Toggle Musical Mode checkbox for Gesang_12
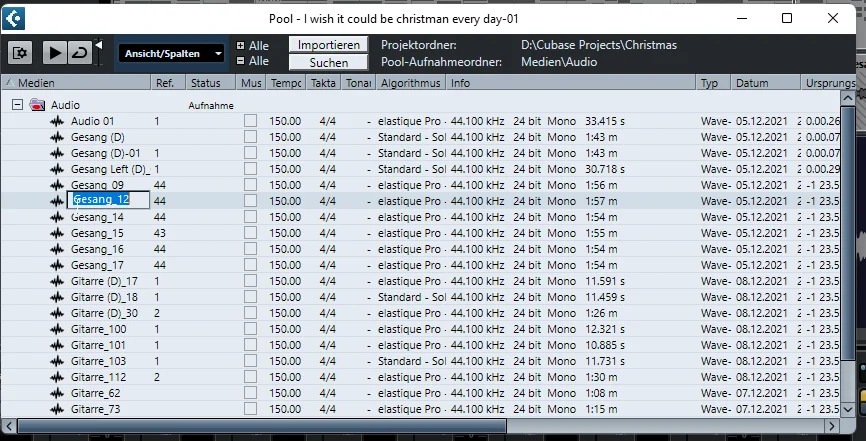Image resolution: width=866 pixels, height=441 pixels. tap(251, 201)
